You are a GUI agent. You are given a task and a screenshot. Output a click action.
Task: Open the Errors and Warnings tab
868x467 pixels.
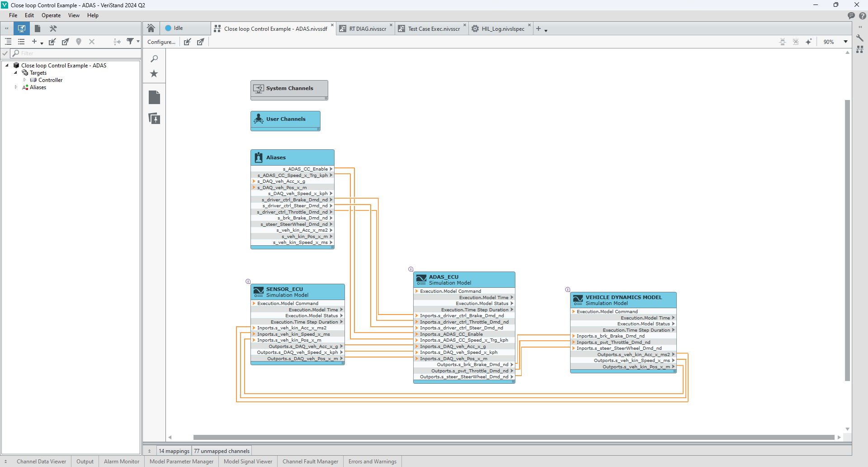coord(372,462)
